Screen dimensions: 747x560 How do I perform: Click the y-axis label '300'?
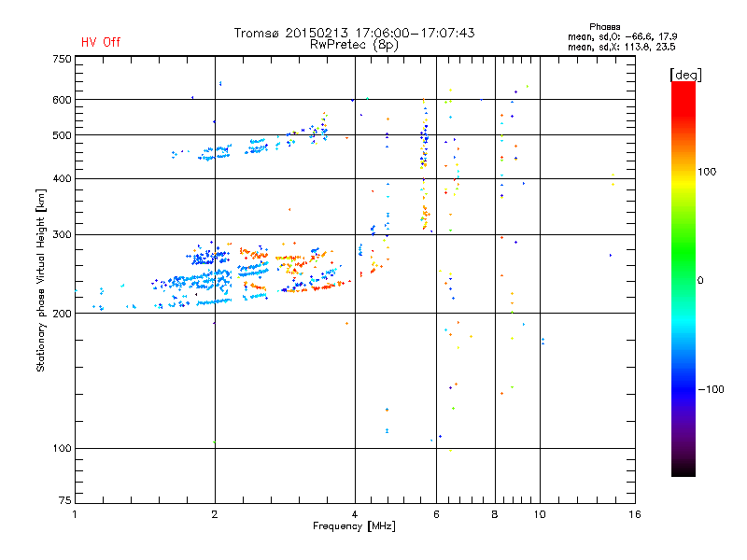63,235
